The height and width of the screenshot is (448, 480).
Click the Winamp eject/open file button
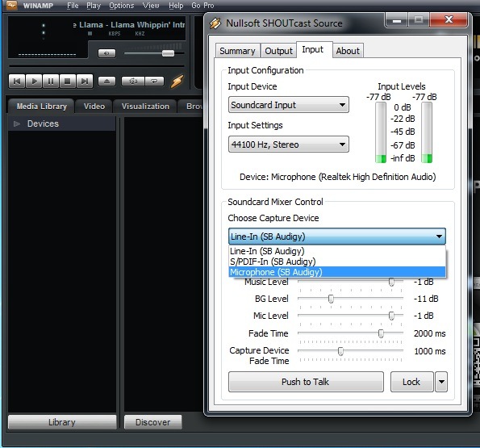pos(106,82)
